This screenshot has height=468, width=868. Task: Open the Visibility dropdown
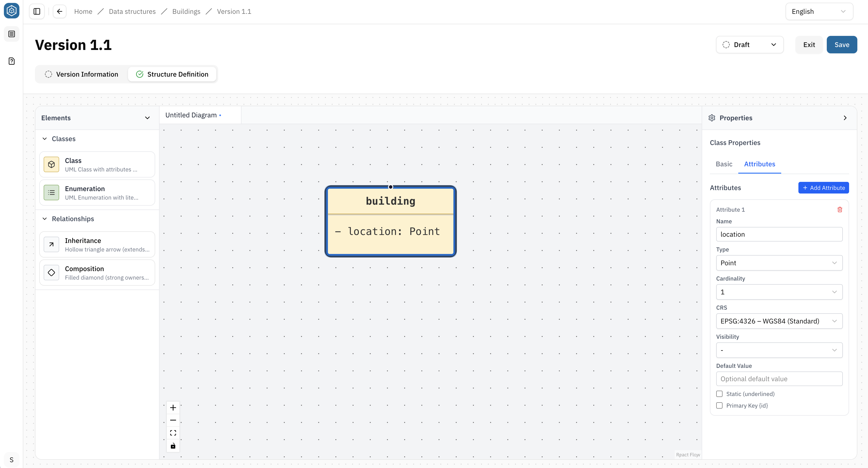(x=779, y=350)
